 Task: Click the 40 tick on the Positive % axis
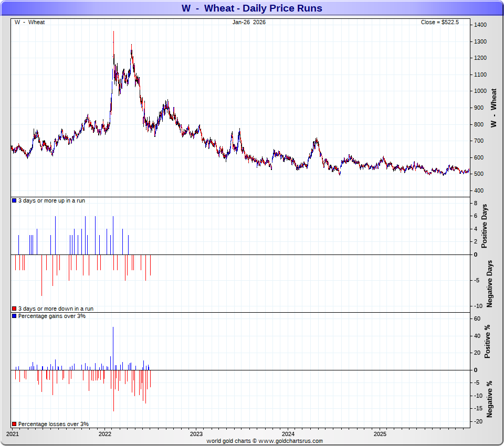[477, 336]
